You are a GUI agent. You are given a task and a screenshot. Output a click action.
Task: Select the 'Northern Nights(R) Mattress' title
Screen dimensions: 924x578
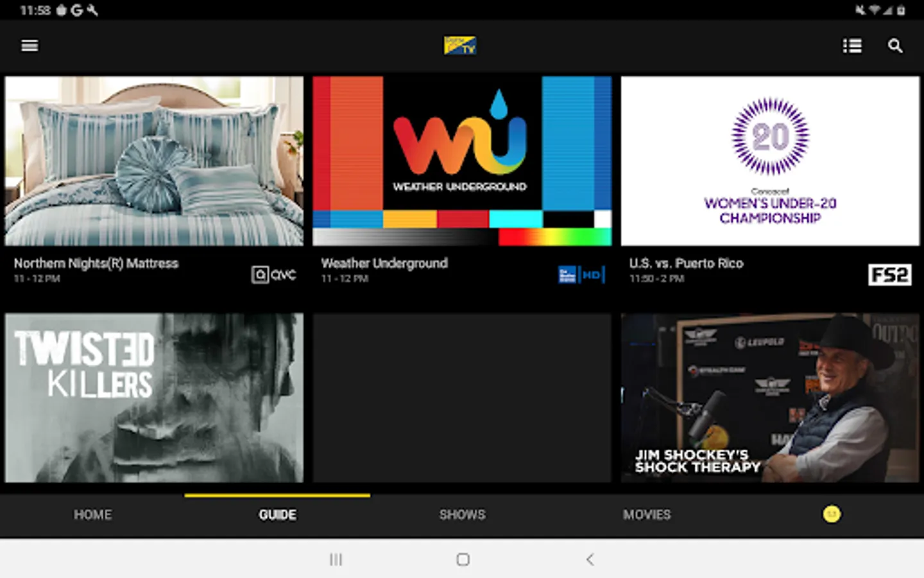click(96, 263)
